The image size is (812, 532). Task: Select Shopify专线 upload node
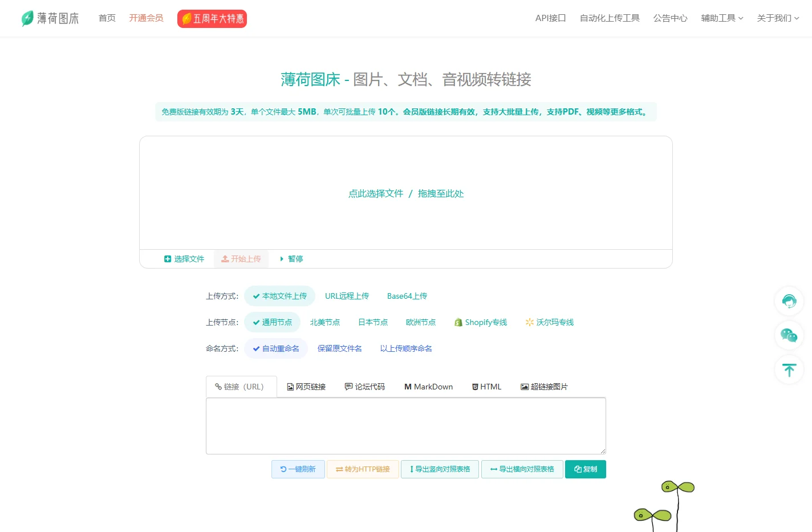(481, 322)
